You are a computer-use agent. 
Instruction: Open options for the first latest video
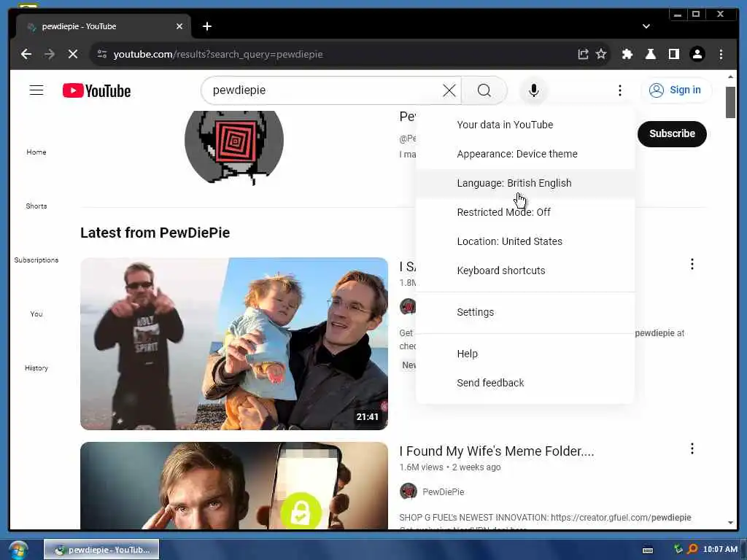692,264
